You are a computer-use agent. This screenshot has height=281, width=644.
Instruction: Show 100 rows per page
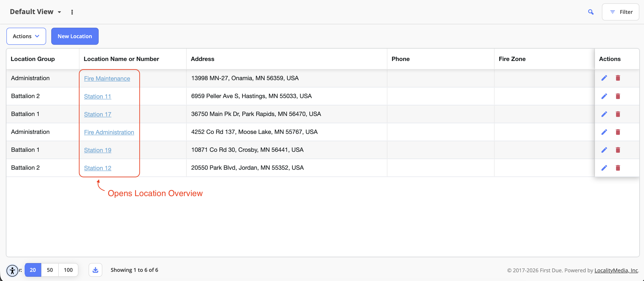(68, 270)
